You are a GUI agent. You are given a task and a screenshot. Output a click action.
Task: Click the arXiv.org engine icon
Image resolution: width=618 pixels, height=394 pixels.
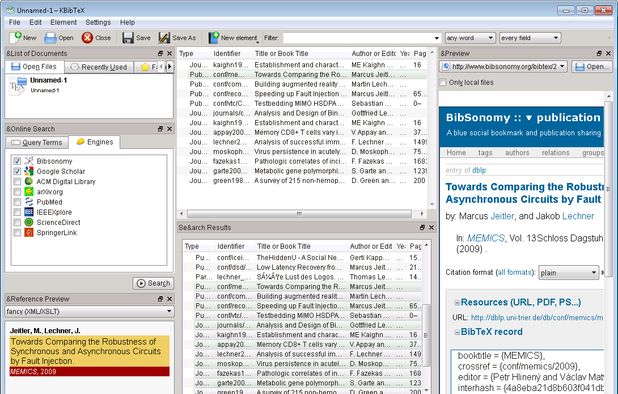29,191
